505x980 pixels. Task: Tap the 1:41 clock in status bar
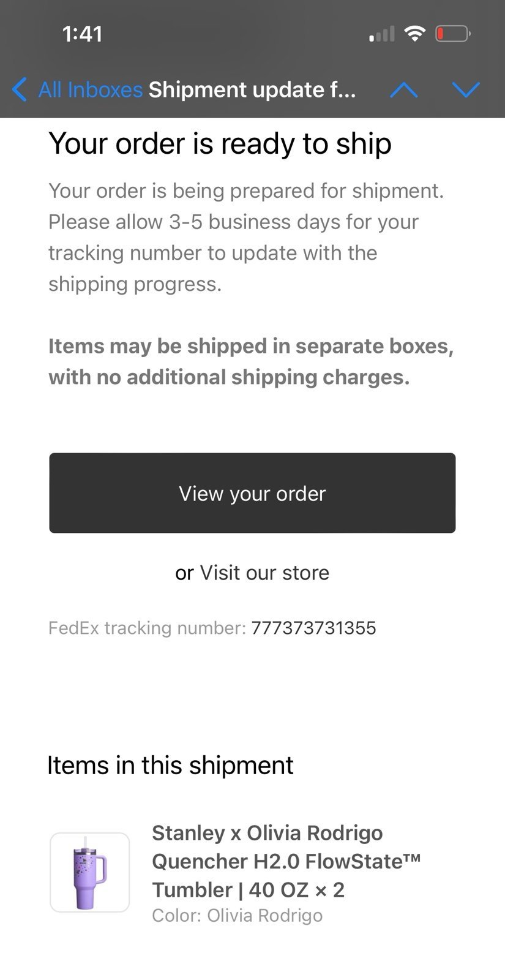pos(82,34)
